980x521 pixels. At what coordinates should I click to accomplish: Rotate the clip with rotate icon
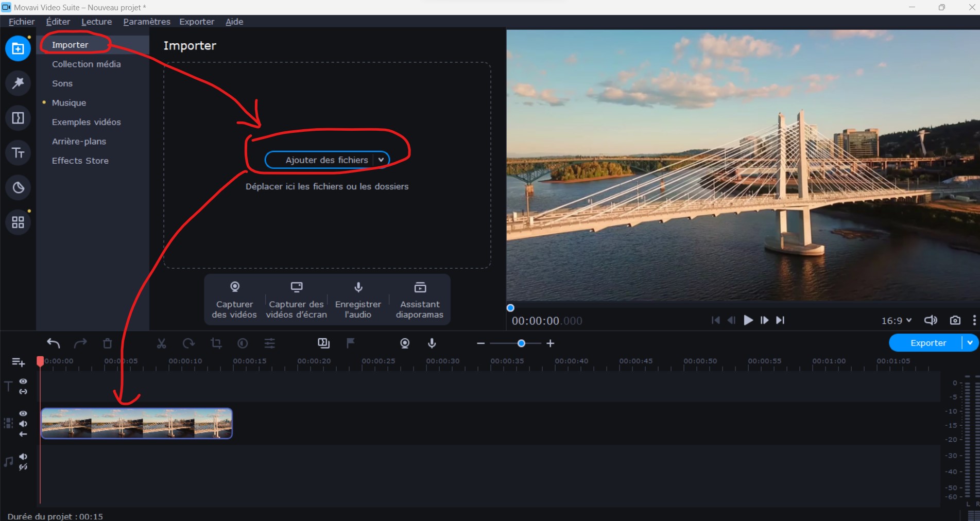click(x=188, y=343)
